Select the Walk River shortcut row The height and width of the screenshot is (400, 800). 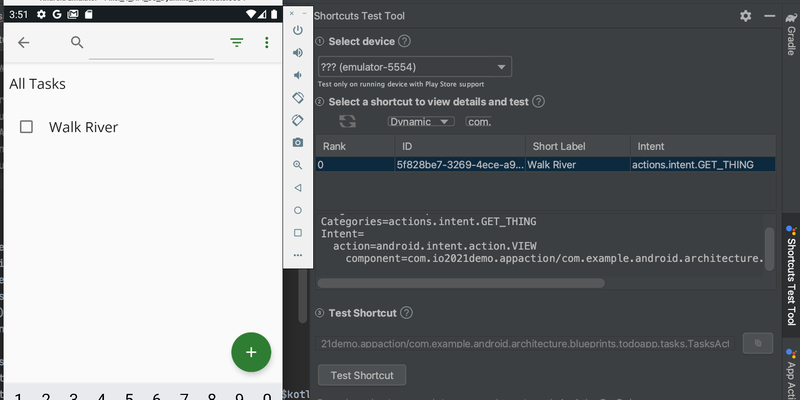[545, 164]
